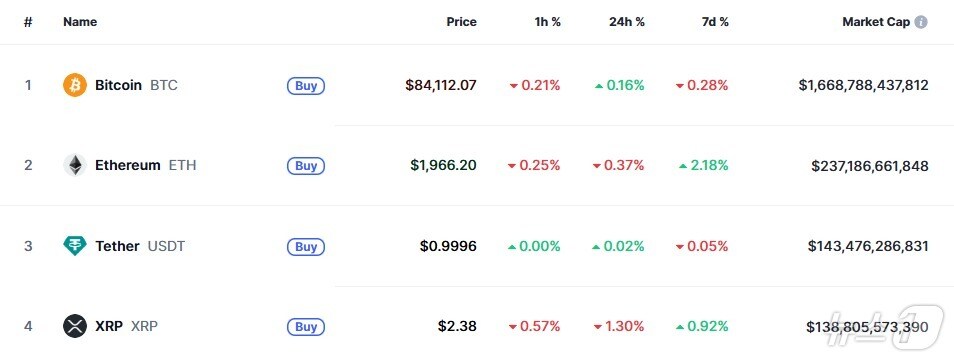Sort table by the Price column header

point(461,22)
